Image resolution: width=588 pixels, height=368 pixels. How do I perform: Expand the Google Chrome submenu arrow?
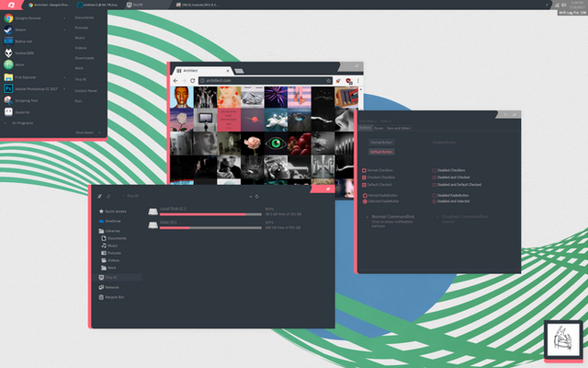[64, 18]
